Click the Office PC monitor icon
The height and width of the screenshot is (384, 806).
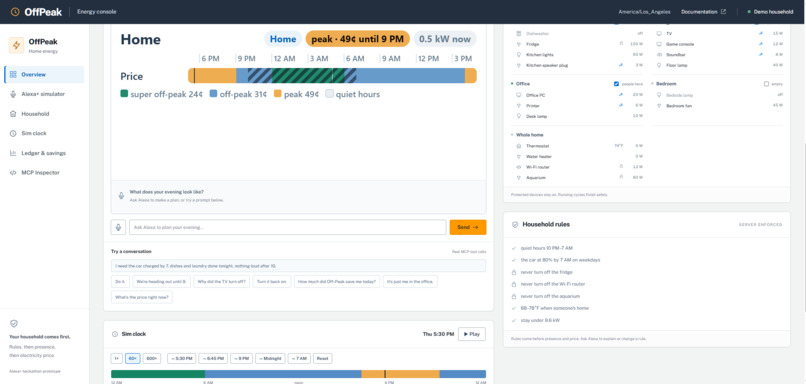point(519,95)
